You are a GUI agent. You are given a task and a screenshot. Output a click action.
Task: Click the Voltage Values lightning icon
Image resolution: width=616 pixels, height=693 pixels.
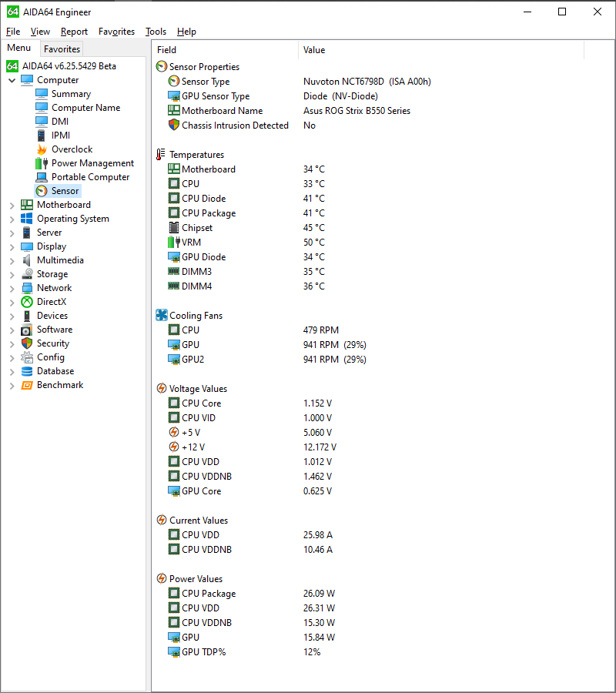[162, 389]
